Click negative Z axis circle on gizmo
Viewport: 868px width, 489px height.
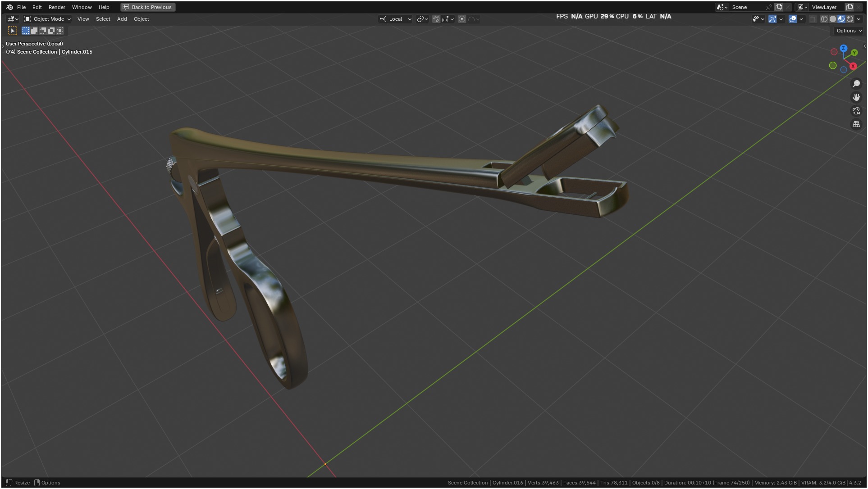pyautogui.click(x=844, y=70)
